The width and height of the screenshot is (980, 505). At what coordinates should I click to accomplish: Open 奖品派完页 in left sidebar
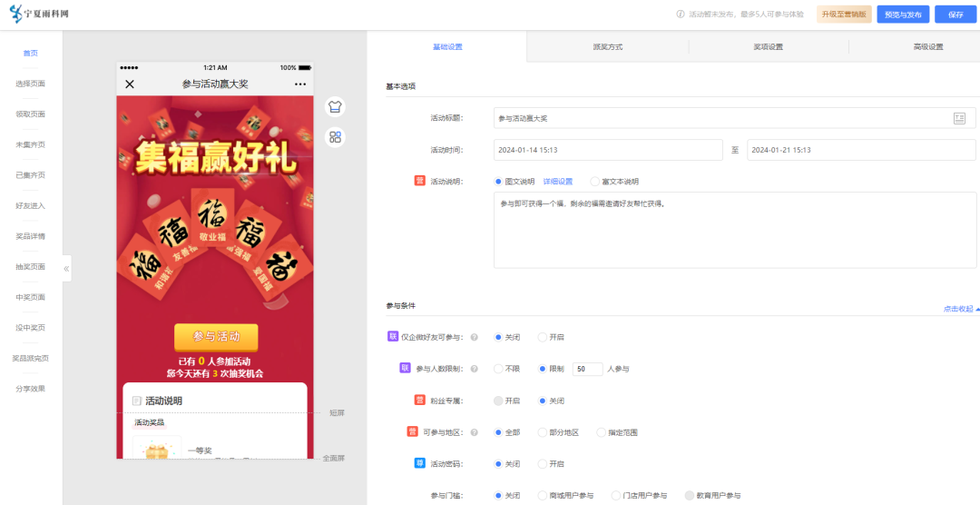(31, 359)
